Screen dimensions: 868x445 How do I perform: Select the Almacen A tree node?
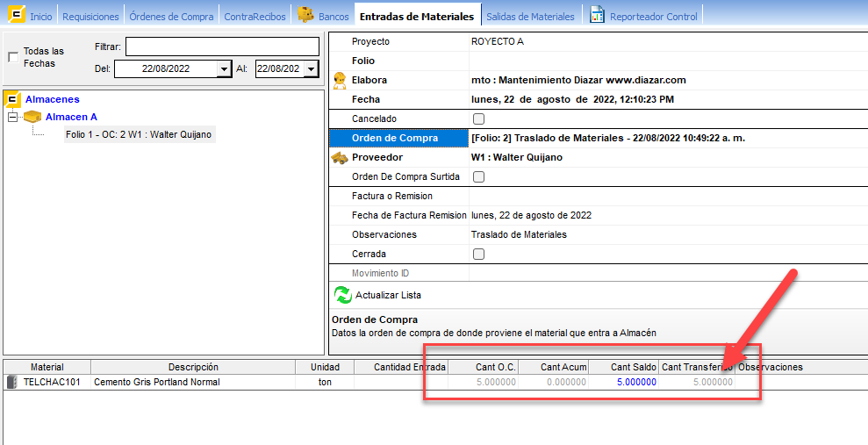71,117
